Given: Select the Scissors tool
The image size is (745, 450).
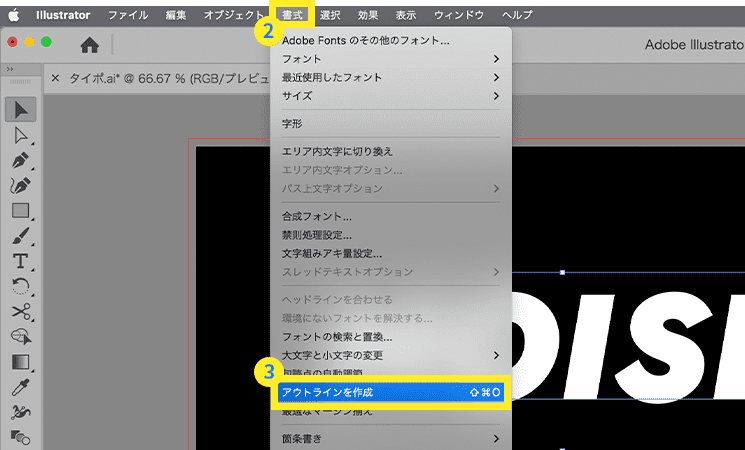Looking at the screenshot, I should coord(21,312).
